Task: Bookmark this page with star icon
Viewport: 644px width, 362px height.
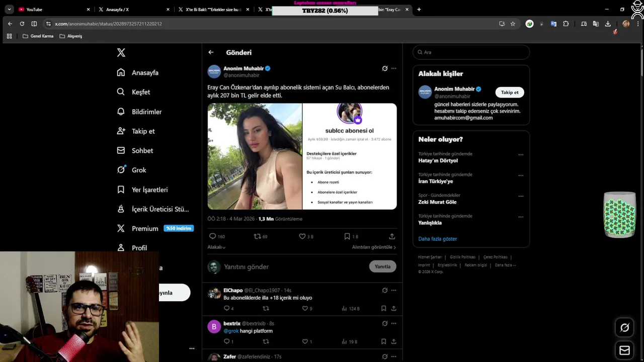Action: point(513,24)
